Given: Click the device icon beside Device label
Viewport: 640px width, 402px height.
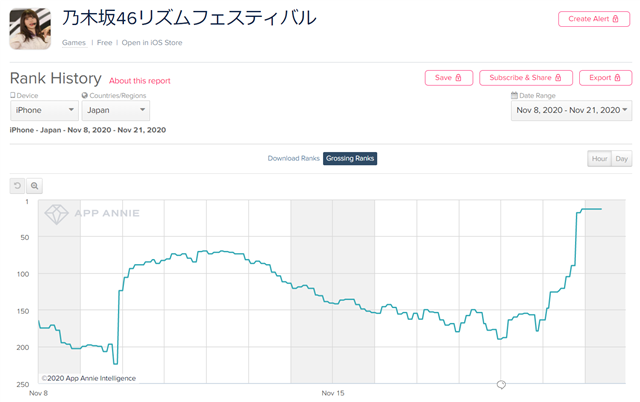Looking at the screenshot, I should tap(13, 95).
